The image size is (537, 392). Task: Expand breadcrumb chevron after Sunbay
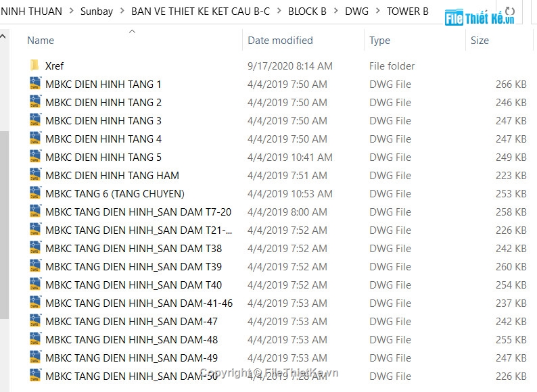[x=122, y=11]
